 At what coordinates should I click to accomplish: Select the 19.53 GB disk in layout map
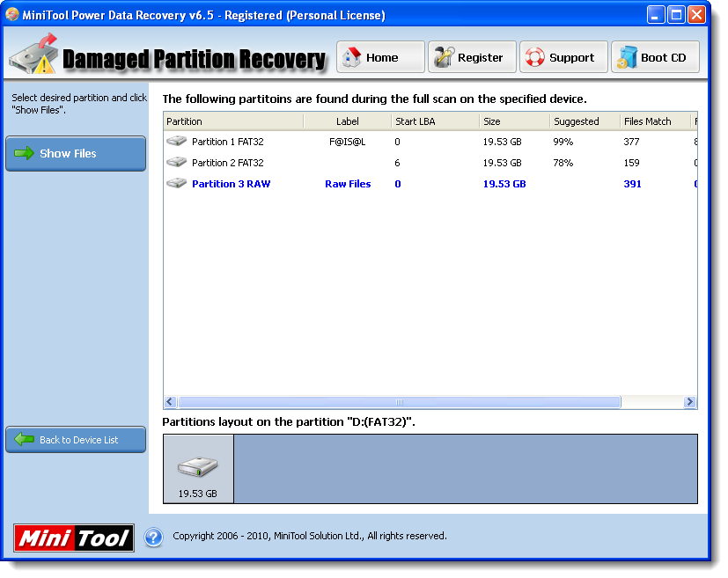[198, 469]
